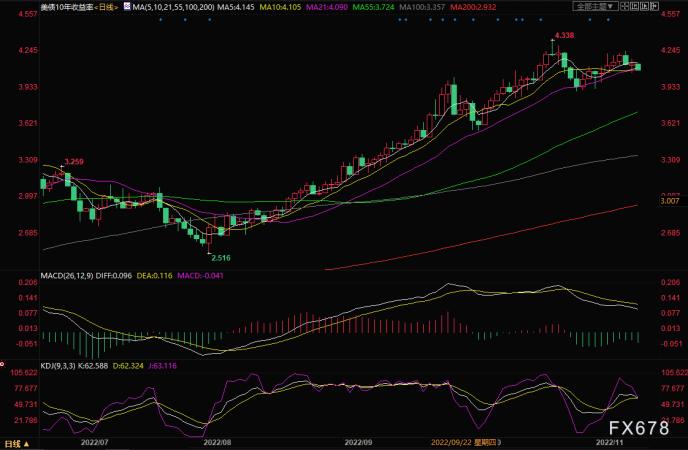This screenshot has height=450, width=688.
Task: Click the 4.338 high price annotation
Action: tap(564, 35)
